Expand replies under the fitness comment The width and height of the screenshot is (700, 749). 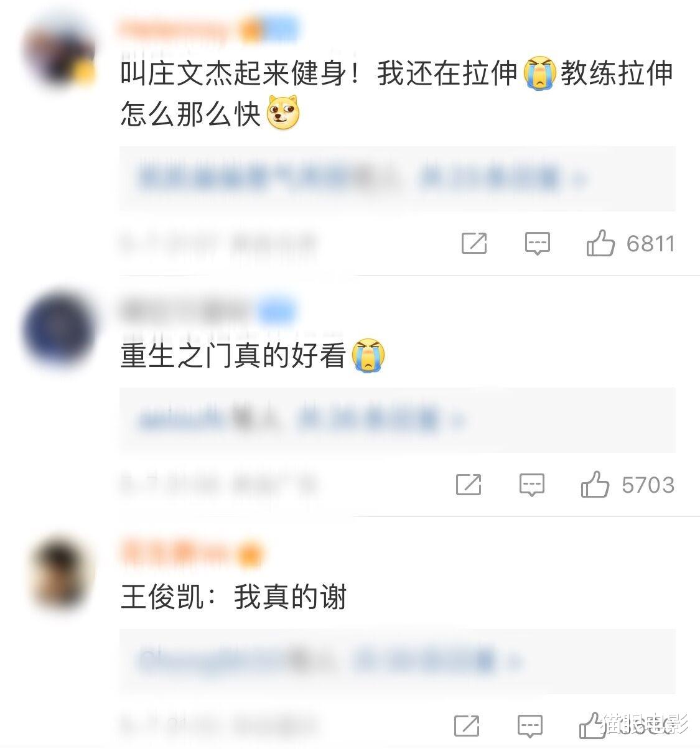point(397,179)
